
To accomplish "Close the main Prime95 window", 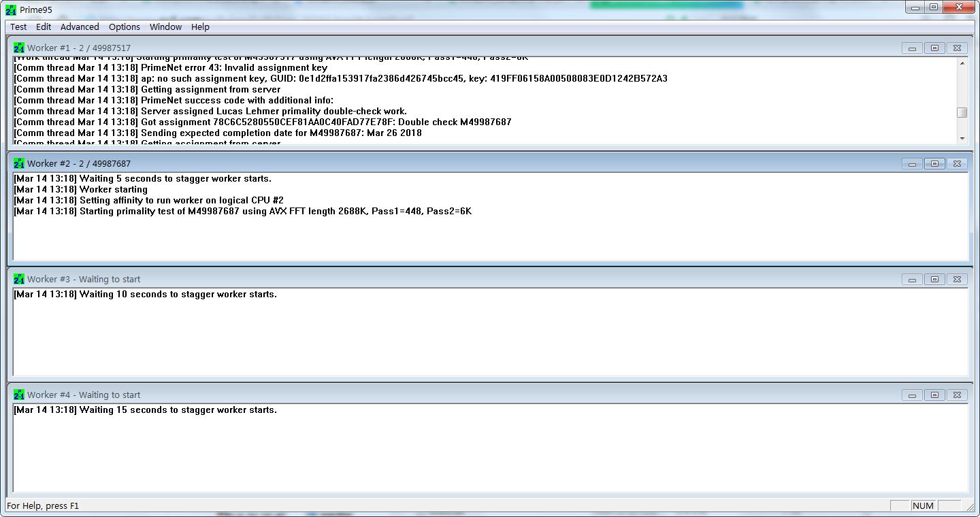I will [x=960, y=7].
